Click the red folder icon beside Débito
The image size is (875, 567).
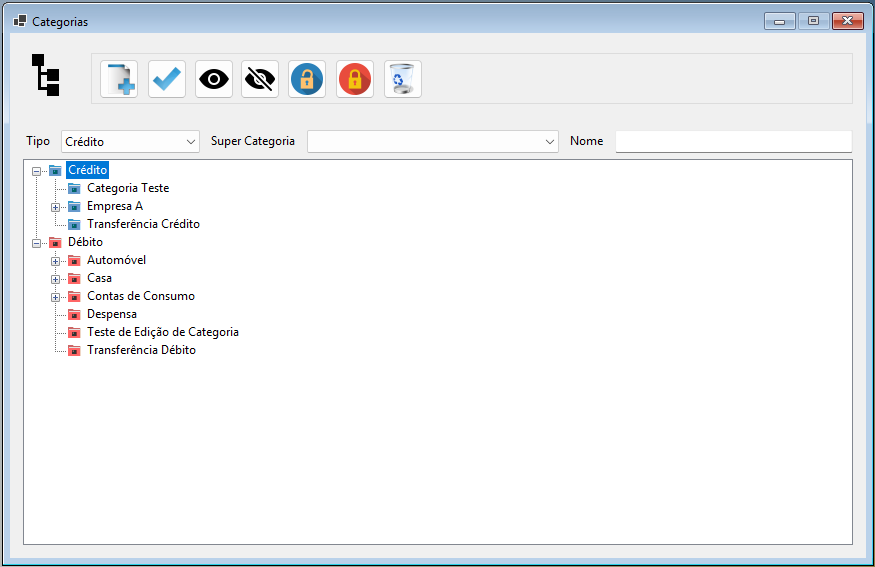click(x=55, y=243)
